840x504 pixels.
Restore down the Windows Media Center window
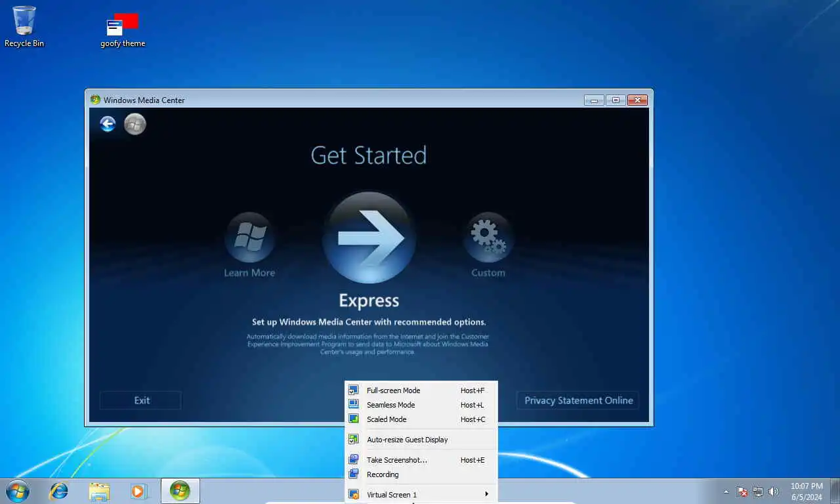616,100
